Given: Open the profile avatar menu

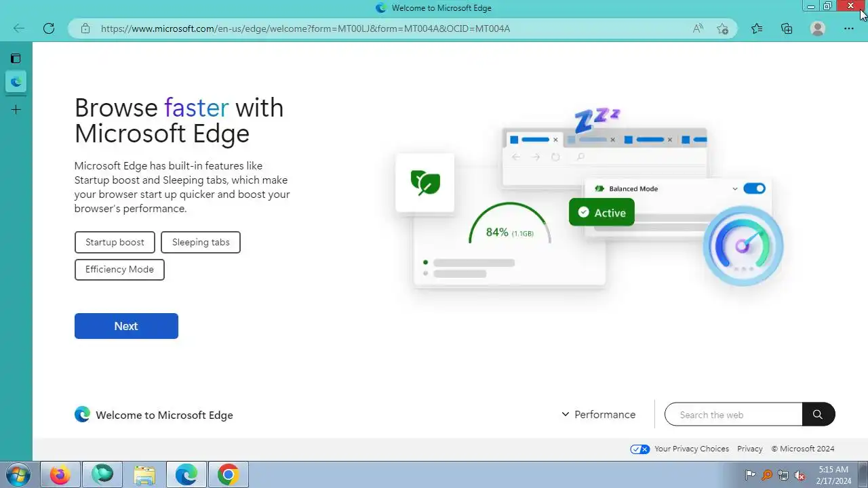Looking at the screenshot, I should [x=818, y=28].
